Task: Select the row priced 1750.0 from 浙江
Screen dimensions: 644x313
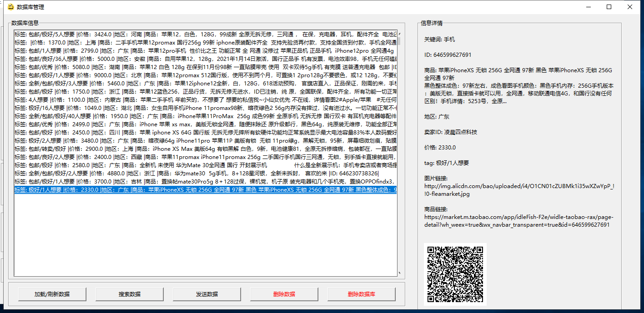Action: [206, 91]
